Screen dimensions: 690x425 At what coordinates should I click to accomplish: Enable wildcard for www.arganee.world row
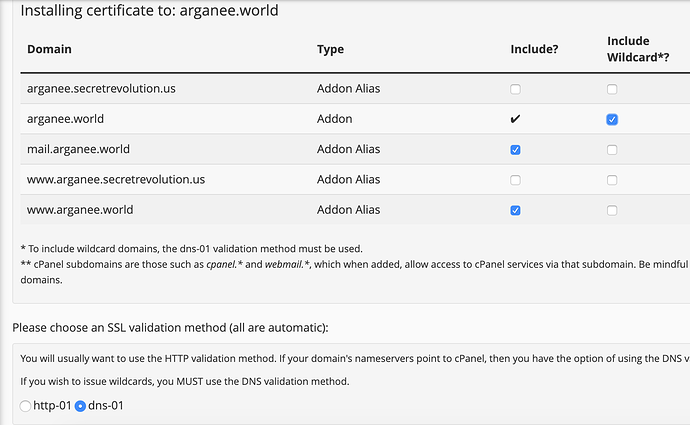point(612,210)
